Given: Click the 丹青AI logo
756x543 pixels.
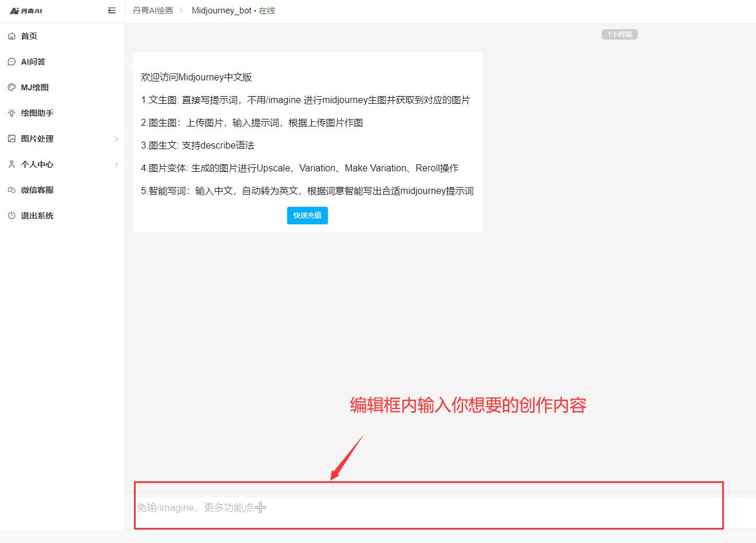Looking at the screenshot, I should (26, 11).
